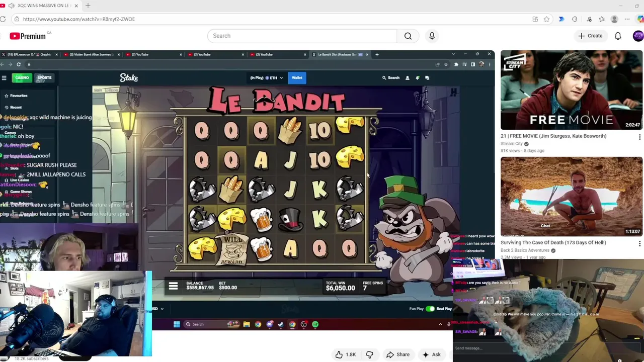Screen dimensions: 644x362
Task: Click the browser address bar URL
Action: 79,19
